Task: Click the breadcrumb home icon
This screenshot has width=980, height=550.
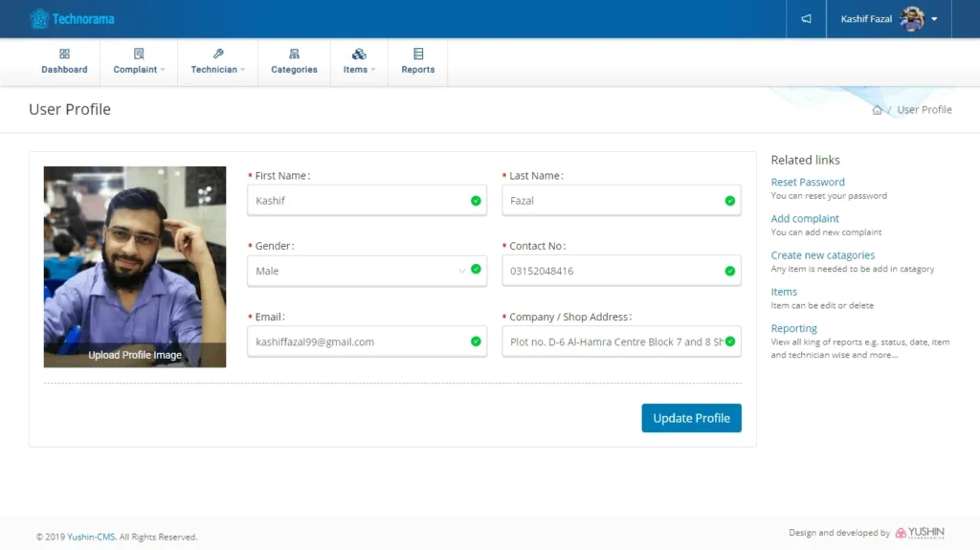Action: tap(877, 110)
